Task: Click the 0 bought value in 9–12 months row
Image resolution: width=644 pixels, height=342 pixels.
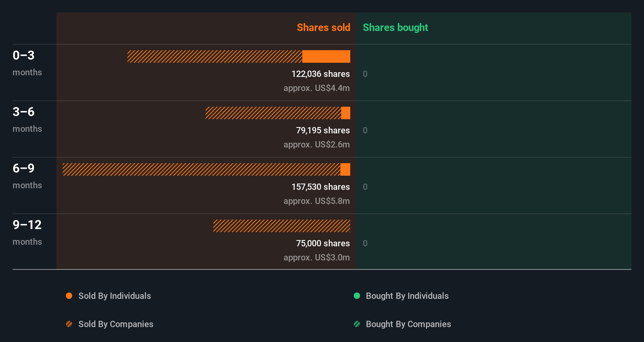Action: point(365,243)
